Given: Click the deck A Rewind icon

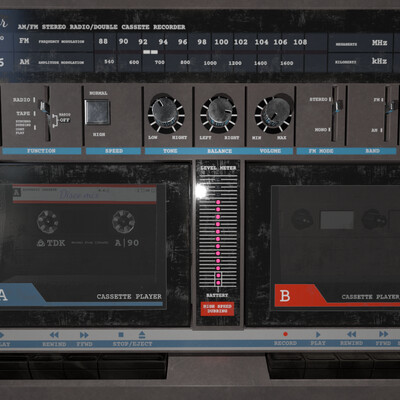Looking at the screenshot, I should coord(54,335).
